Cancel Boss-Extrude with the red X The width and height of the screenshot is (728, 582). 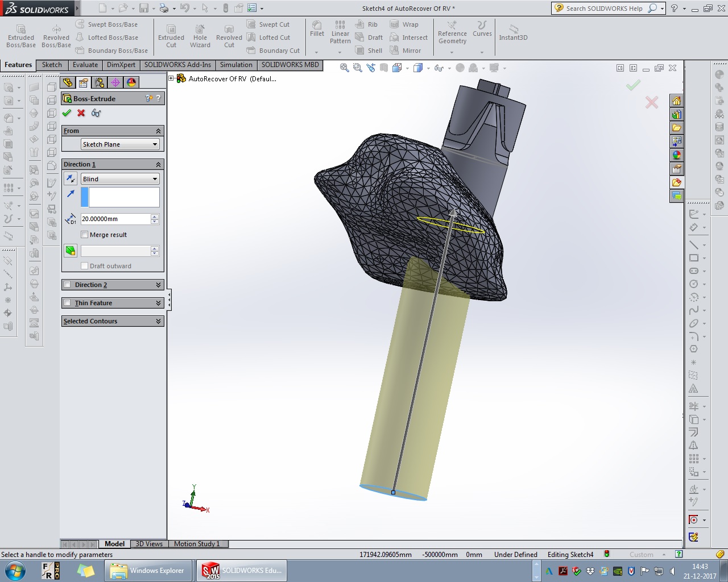81,113
